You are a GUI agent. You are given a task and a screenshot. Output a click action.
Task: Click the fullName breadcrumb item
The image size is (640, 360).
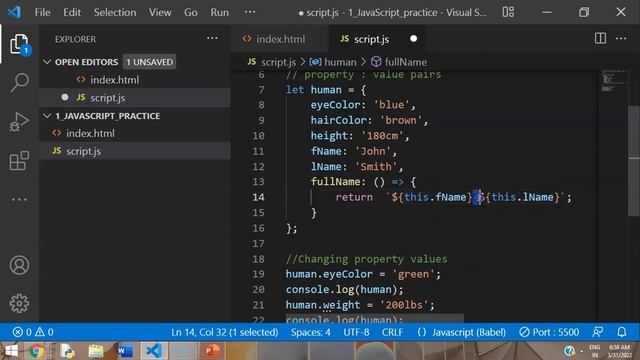399,62
